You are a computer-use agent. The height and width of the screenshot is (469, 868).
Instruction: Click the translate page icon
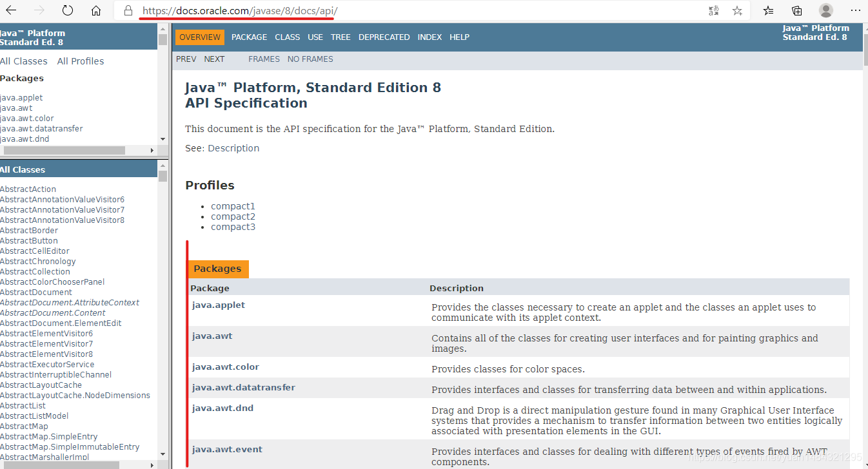713,11
